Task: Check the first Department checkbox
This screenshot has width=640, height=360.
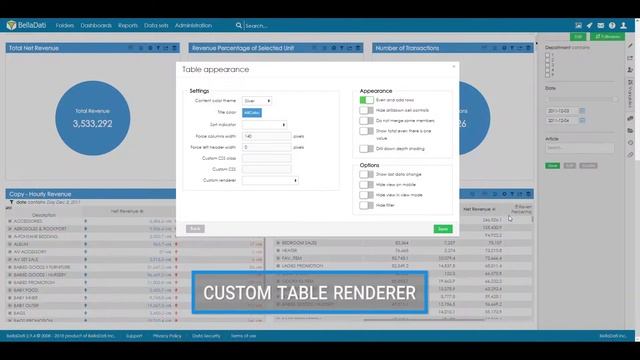Action: point(547,55)
